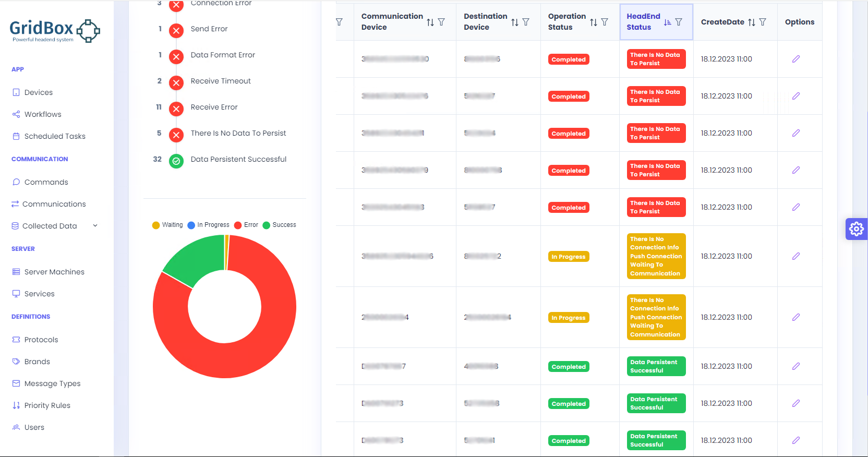Select the Receive Error status entry
The height and width of the screenshot is (457, 868).
[x=214, y=107]
